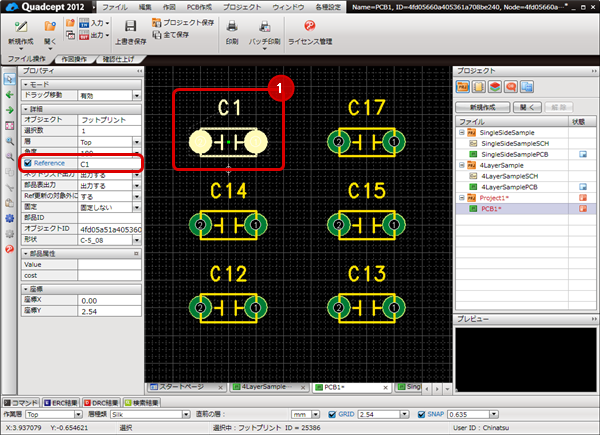Click the red Quadcept logo sidebar icon
600x435 pixels.
click(9, 249)
